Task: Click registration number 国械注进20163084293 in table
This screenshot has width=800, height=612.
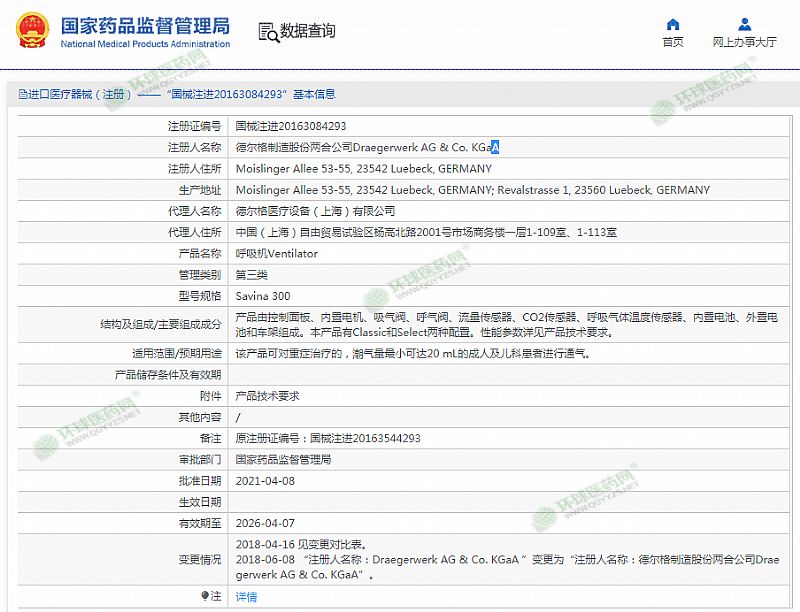Action: coord(290,126)
